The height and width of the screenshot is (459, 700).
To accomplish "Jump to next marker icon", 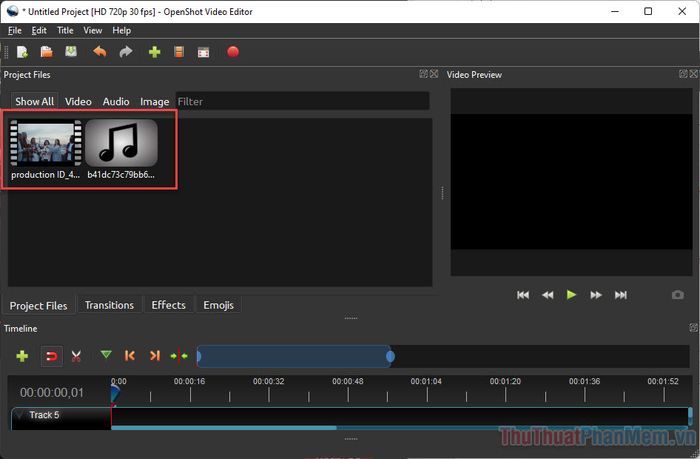I will [x=154, y=356].
